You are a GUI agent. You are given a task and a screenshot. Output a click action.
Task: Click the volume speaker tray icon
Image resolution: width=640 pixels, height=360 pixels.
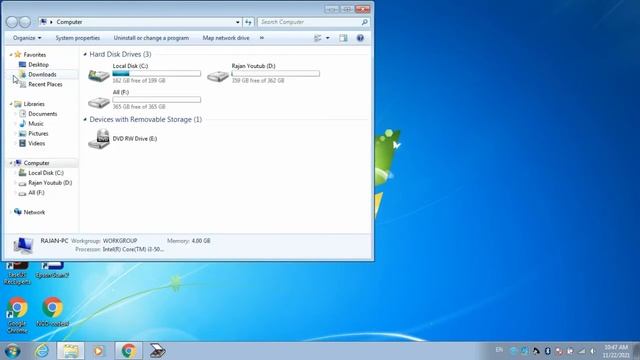pos(593,351)
